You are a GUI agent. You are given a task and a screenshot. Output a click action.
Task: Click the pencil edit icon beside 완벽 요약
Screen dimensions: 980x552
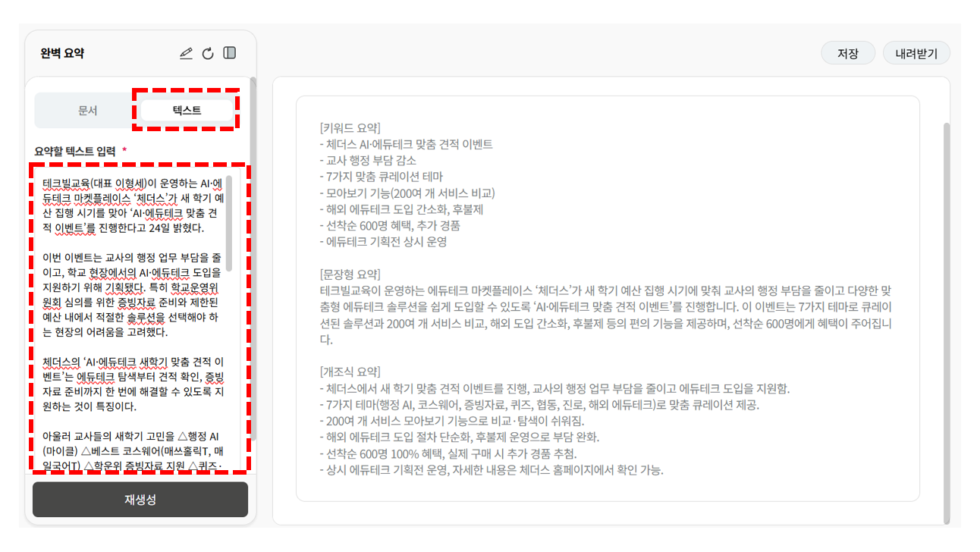[x=186, y=54]
